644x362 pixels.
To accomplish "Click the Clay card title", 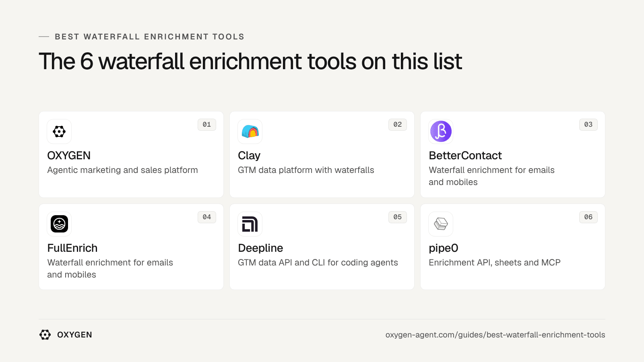I will 249,156.
